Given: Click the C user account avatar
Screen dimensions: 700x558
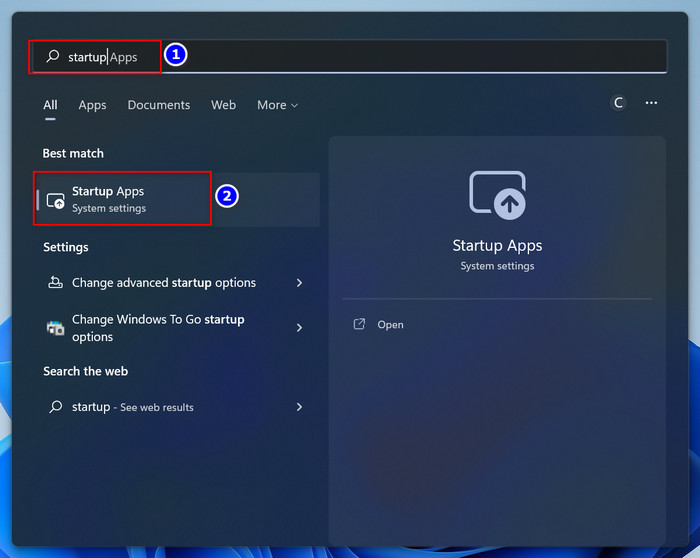Looking at the screenshot, I should click(618, 103).
